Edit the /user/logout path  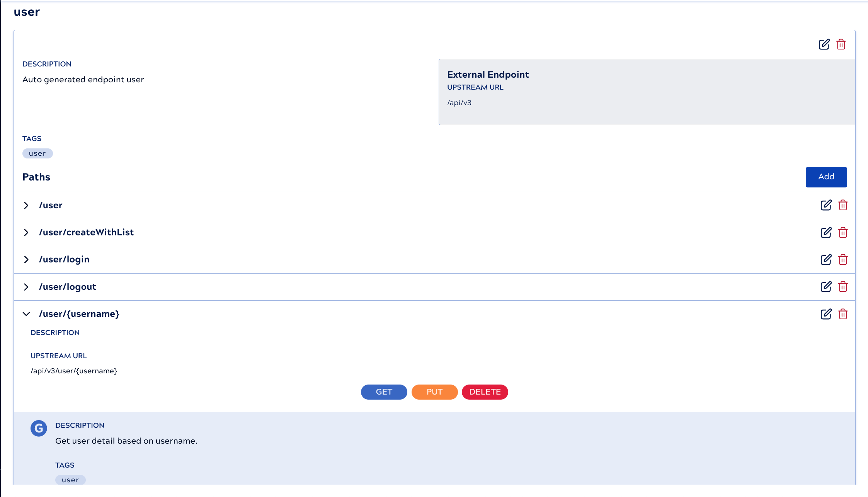(826, 287)
